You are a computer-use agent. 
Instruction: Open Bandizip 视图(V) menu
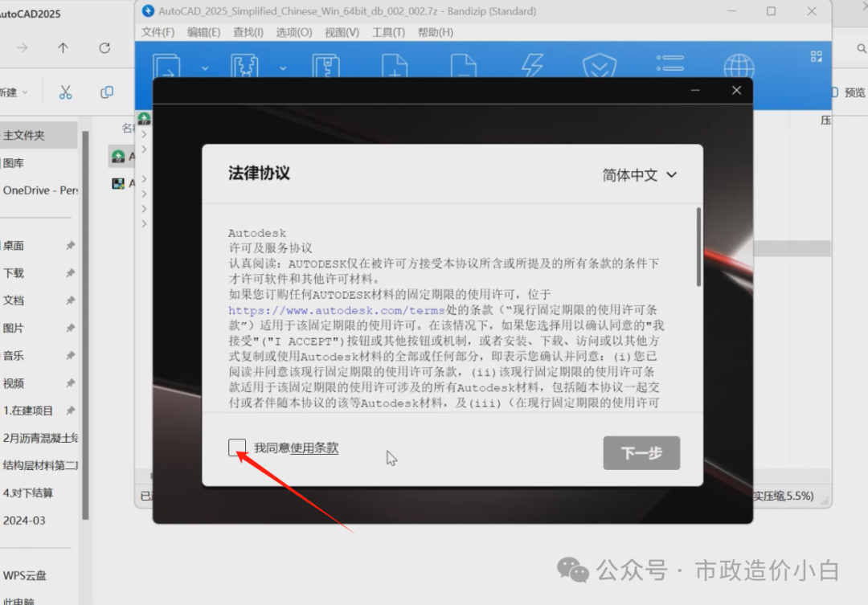(x=342, y=32)
